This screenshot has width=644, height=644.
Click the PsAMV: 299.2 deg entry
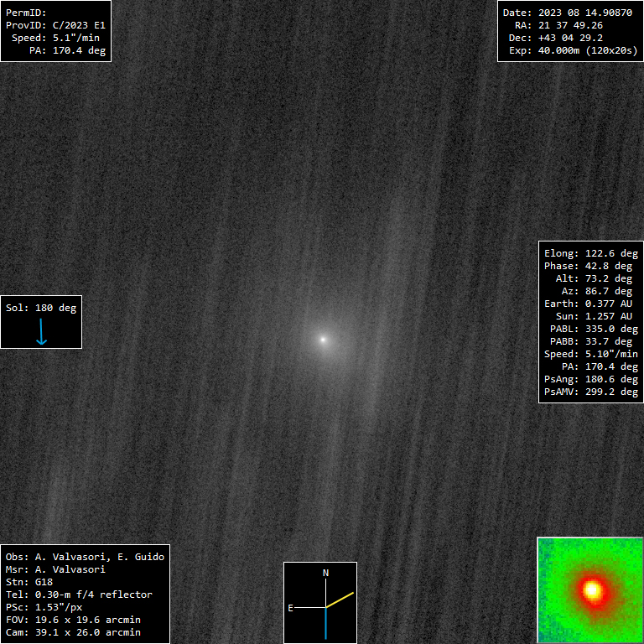[x=591, y=392]
